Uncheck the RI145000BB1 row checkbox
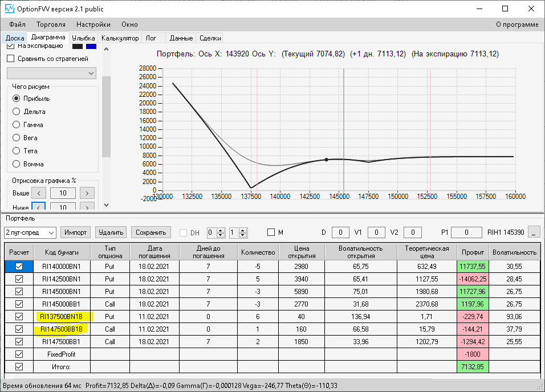This screenshot has height=392, width=545. point(19,304)
